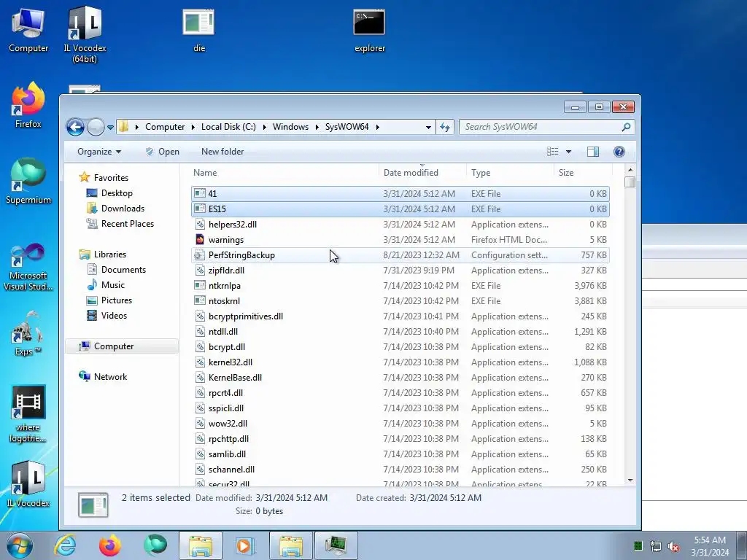The width and height of the screenshot is (747, 560).
Task: Open the Organize menu
Action: coord(99,152)
